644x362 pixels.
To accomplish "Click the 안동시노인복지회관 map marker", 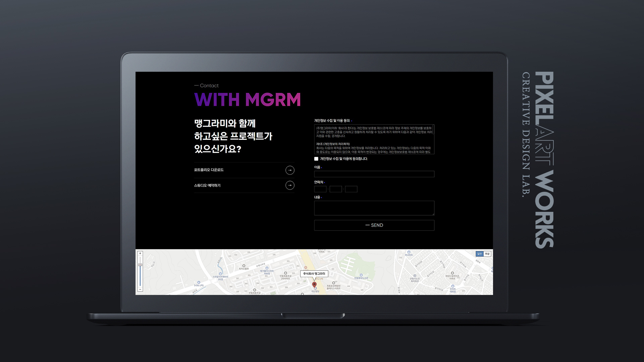I will pos(415,276).
